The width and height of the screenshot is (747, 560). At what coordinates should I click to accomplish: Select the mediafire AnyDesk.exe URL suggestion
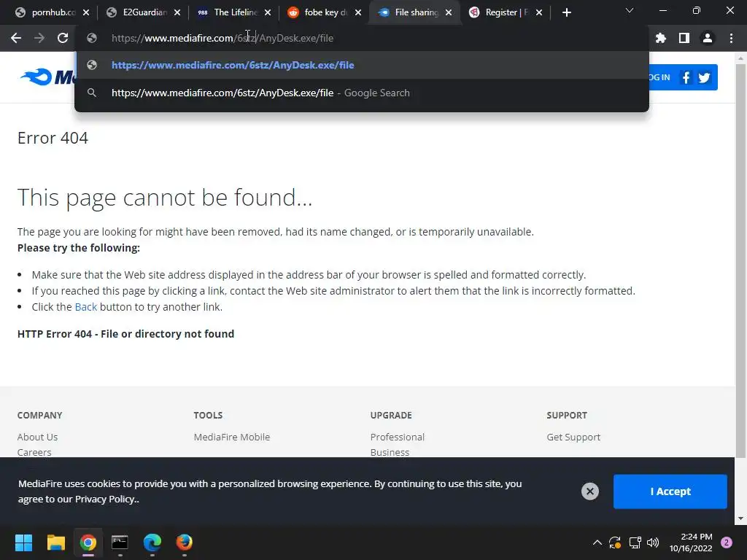pos(362,65)
